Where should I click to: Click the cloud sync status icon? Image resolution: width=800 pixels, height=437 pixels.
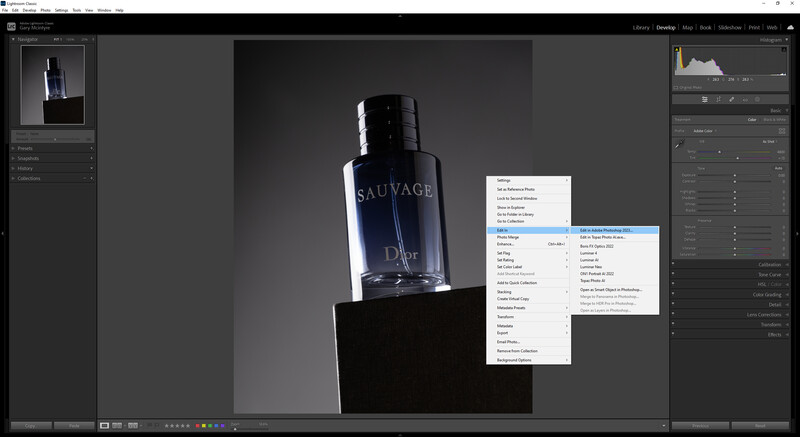point(790,28)
